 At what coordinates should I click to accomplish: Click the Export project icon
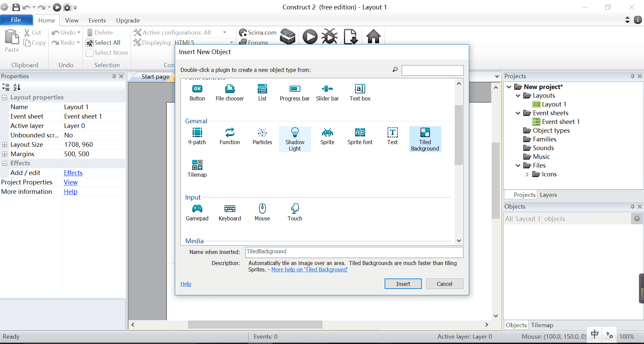point(351,37)
